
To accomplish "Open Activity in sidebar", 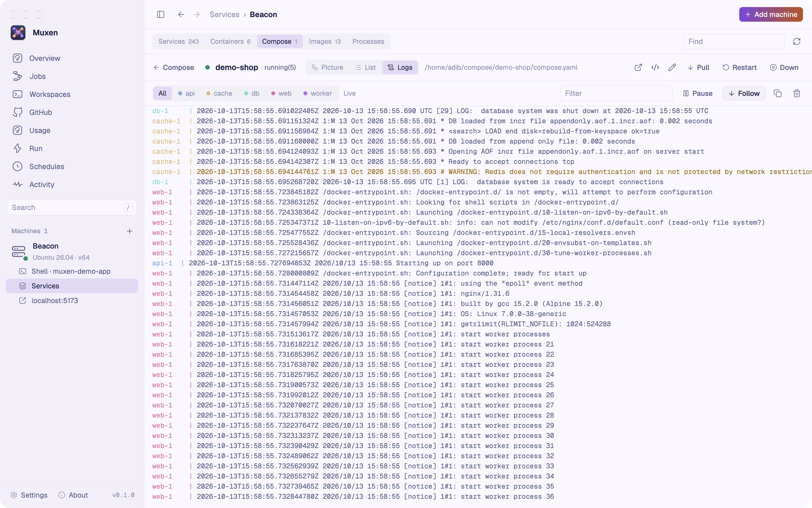I will click(72, 184).
